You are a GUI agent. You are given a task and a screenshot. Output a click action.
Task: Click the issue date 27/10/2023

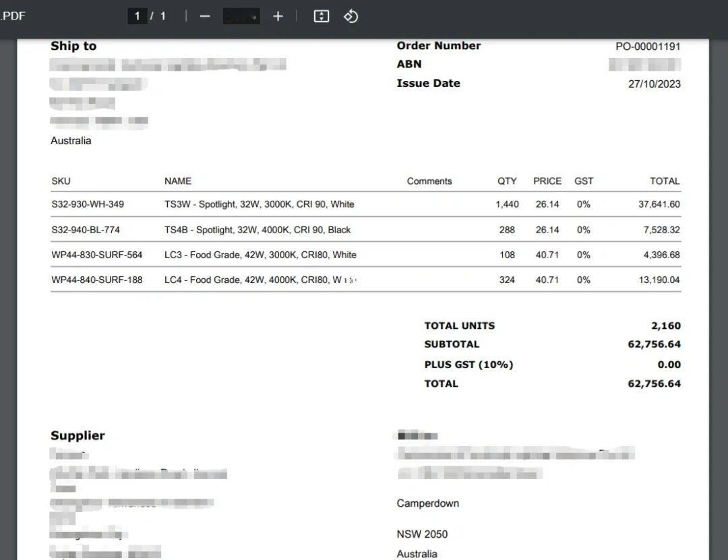[654, 84]
